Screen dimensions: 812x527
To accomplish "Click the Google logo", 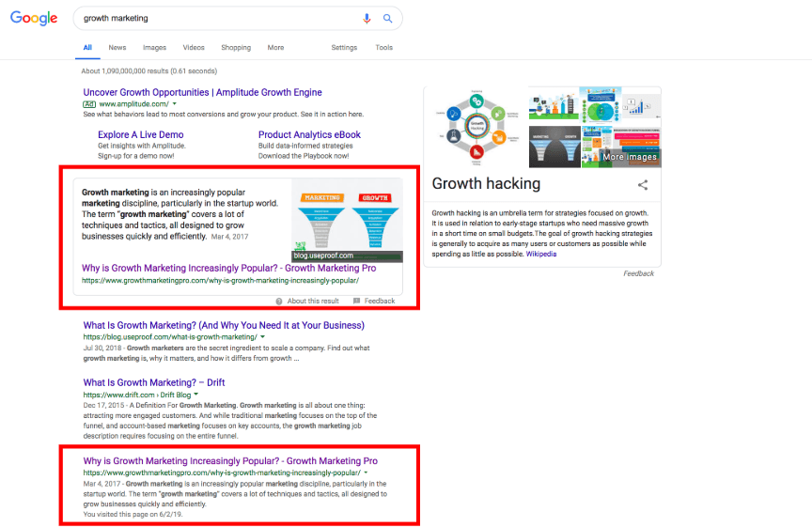I will (x=34, y=18).
